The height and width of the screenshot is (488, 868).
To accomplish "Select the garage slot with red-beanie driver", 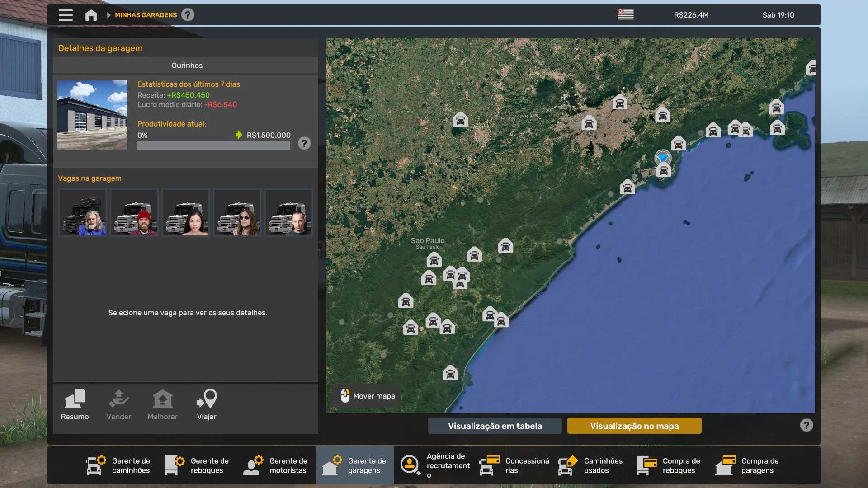I will [134, 212].
